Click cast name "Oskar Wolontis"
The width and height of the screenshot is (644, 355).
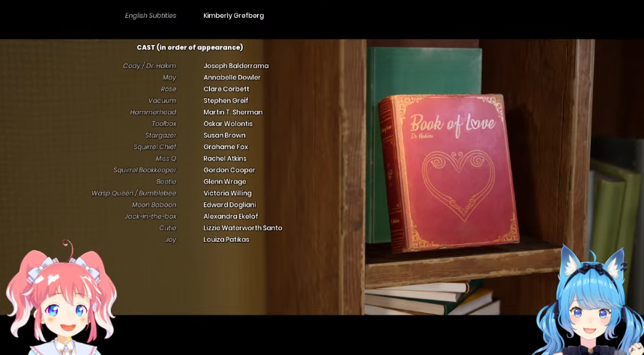228,124
